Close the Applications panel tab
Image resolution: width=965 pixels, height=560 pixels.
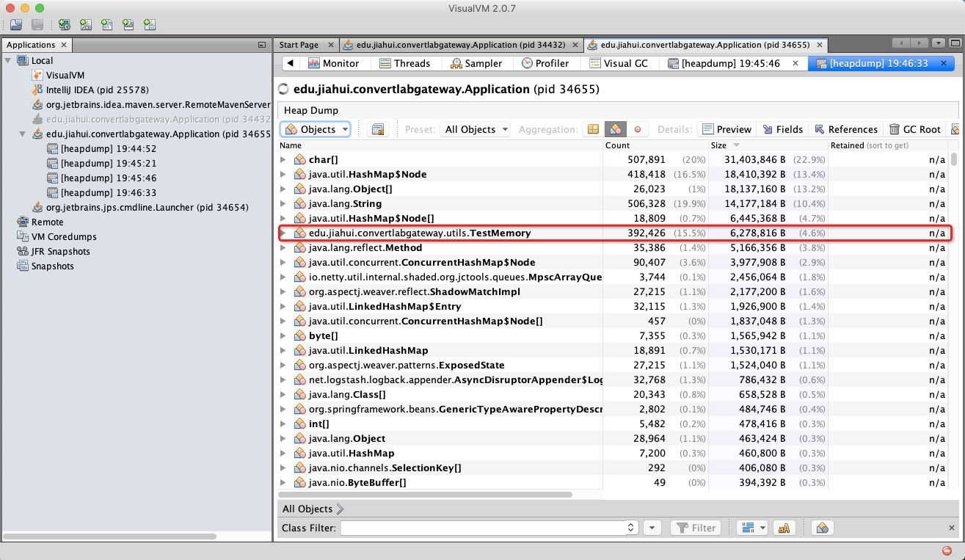(x=64, y=45)
